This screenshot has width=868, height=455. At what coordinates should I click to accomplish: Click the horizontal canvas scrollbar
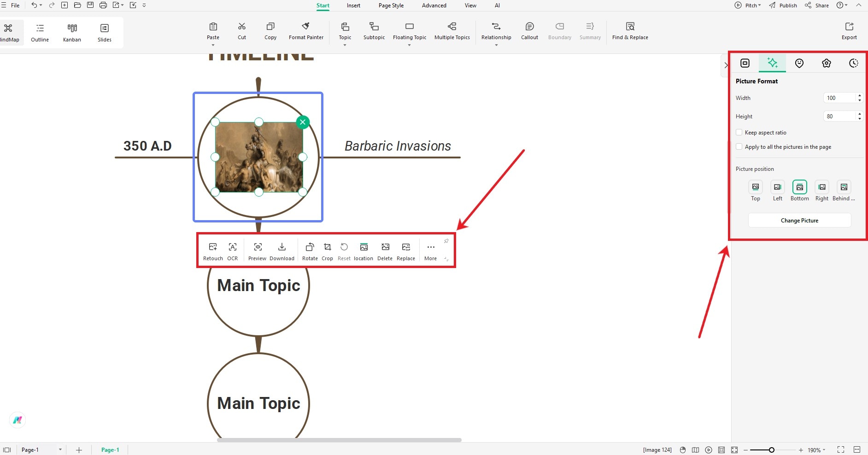tap(339, 440)
